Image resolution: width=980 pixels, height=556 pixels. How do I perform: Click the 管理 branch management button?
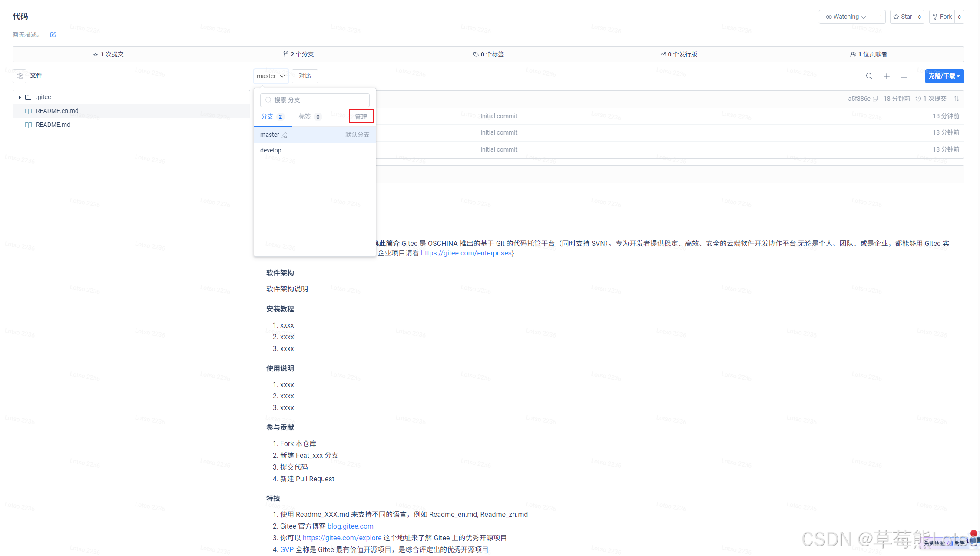click(361, 116)
